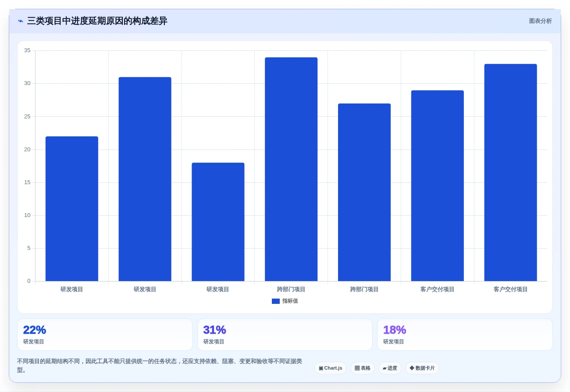Viewport: 570px width, 392px height.
Task: Click the diamond icon inside the 数据卡片 chip
Action: [x=412, y=368]
